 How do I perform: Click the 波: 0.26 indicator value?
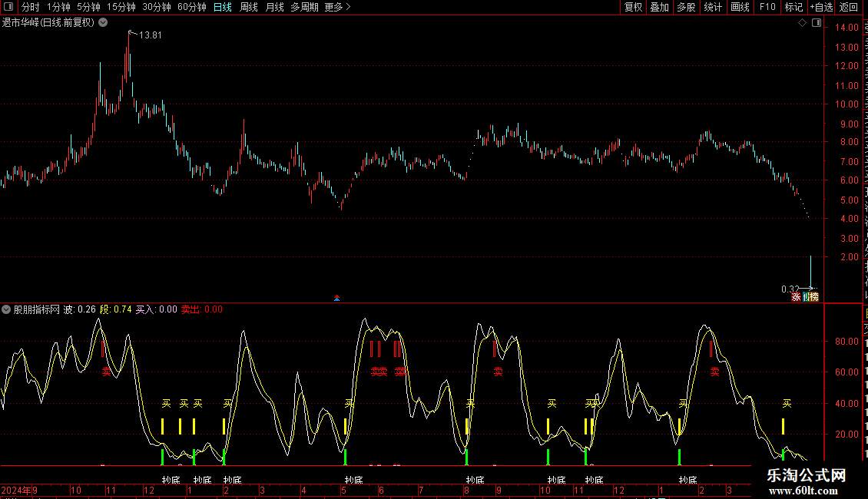point(80,309)
